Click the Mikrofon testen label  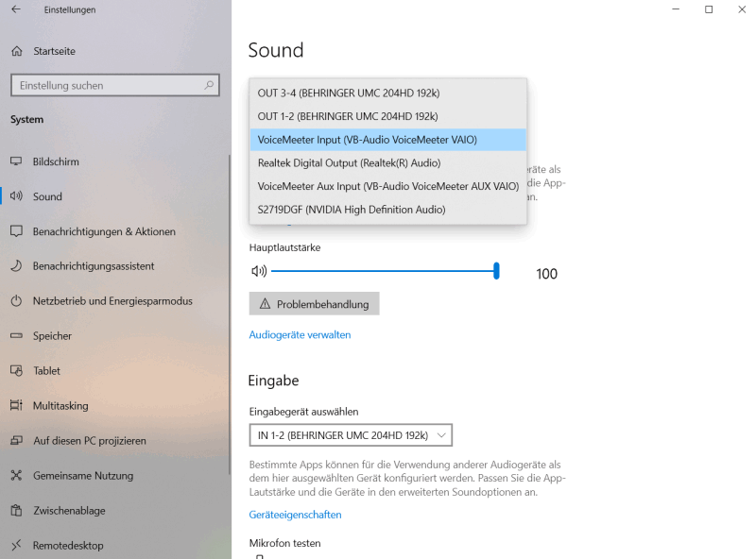point(285,543)
